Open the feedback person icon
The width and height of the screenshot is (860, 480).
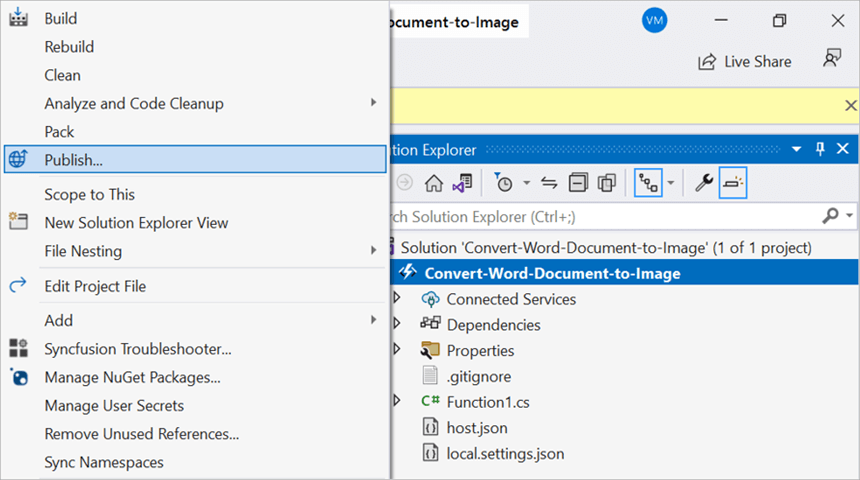tap(832, 58)
